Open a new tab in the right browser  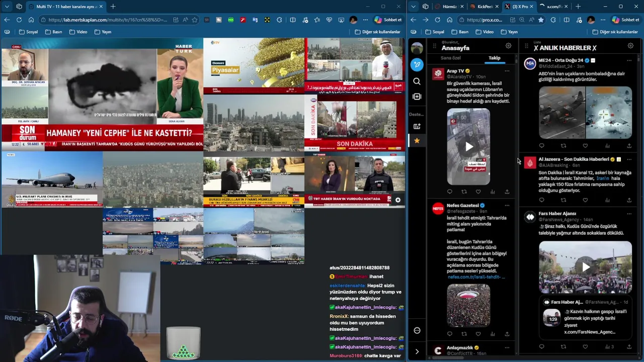[x=578, y=7]
